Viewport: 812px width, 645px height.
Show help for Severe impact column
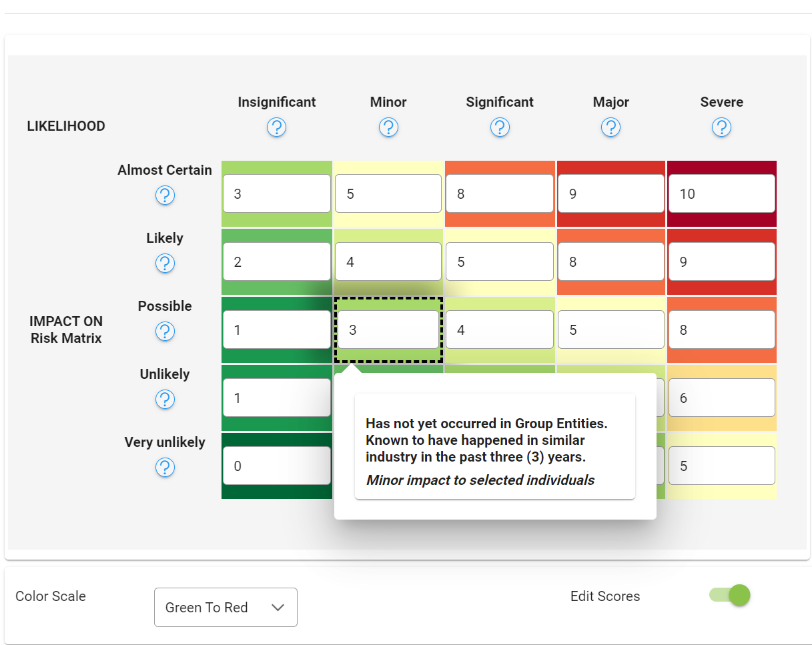click(x=721, y=127)
